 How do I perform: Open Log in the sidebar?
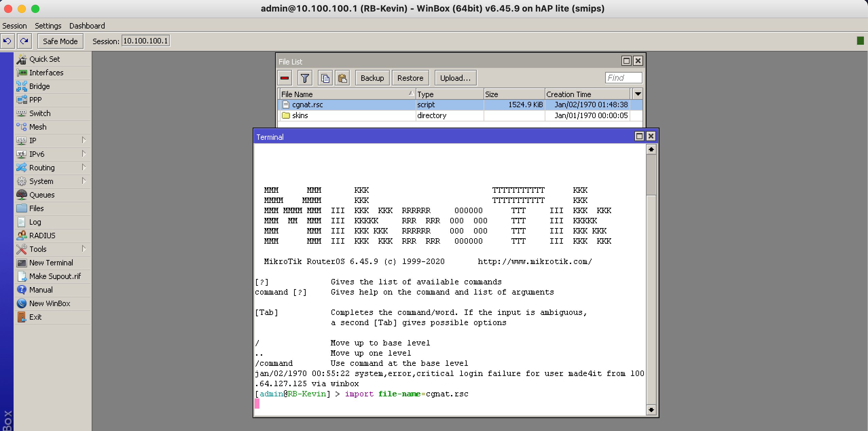(53, 222)
